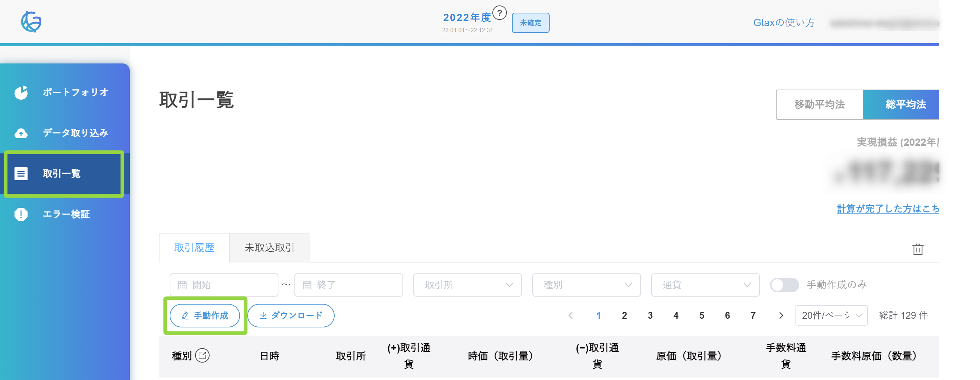Viewport: 980px width, 380px height.
Task: Click the trash delete icon
Action: click(918, 249)
